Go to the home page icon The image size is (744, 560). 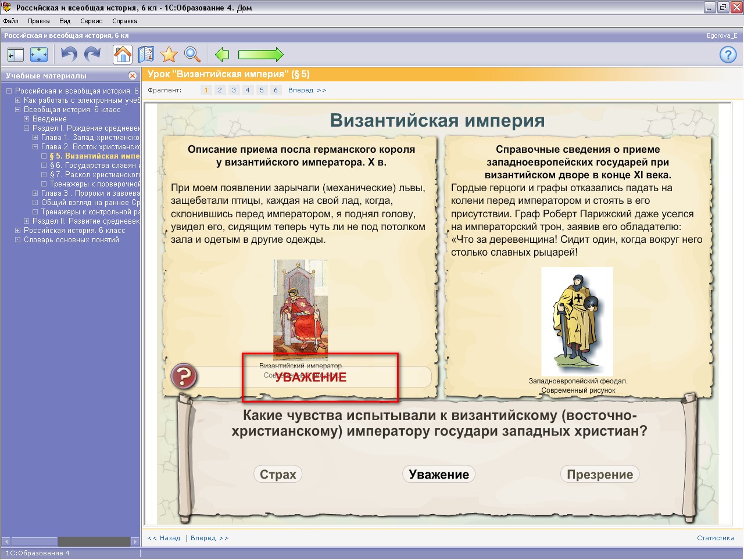tap(123, 55)
